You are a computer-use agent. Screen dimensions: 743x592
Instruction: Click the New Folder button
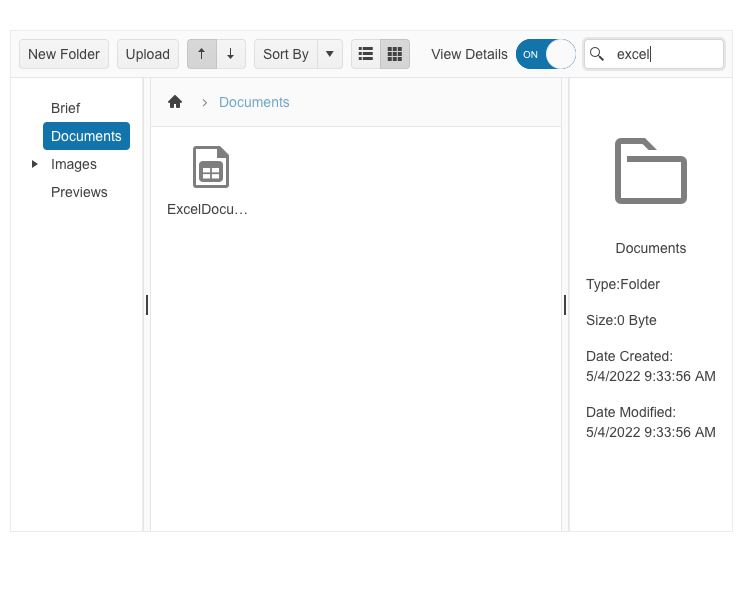click(x=64, y=54)
